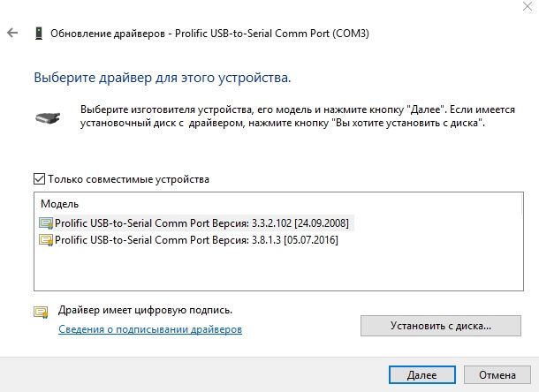Click the heading "Выберите драйвер для этого устройства."
Viewport: 539px width, 392px height.
coord(163,78)
